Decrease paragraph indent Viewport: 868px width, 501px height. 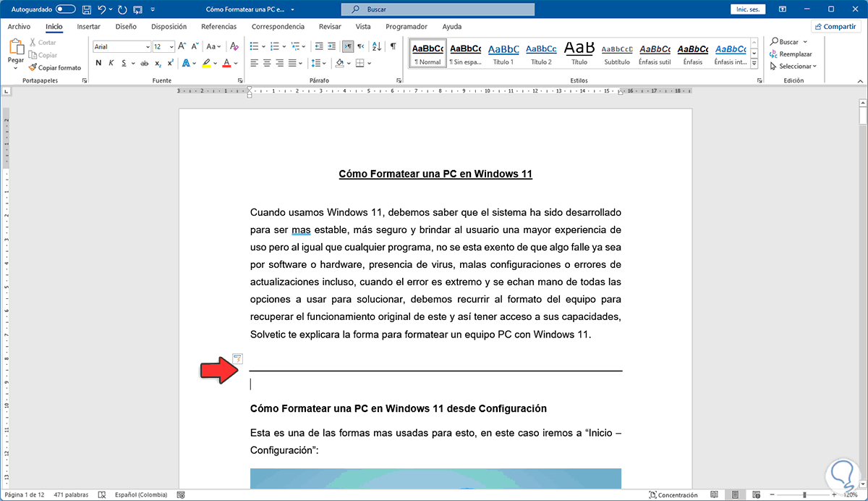click(318, 46)
